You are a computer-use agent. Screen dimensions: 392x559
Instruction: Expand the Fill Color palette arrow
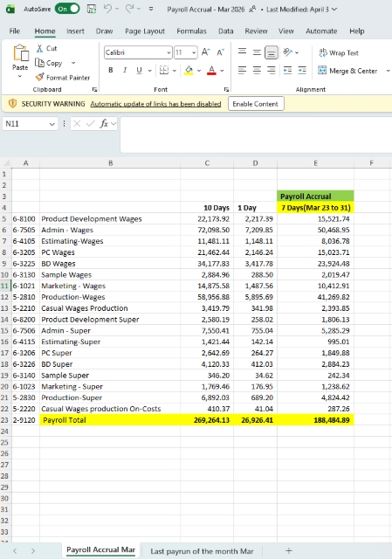pyautogui.click(x=199, y=71)
